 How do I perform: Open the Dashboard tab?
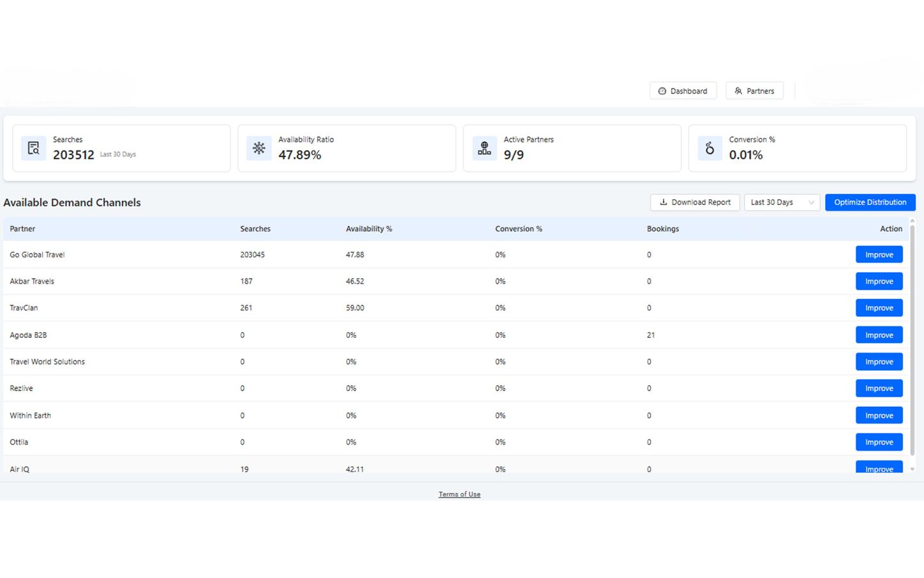point(683,91)
